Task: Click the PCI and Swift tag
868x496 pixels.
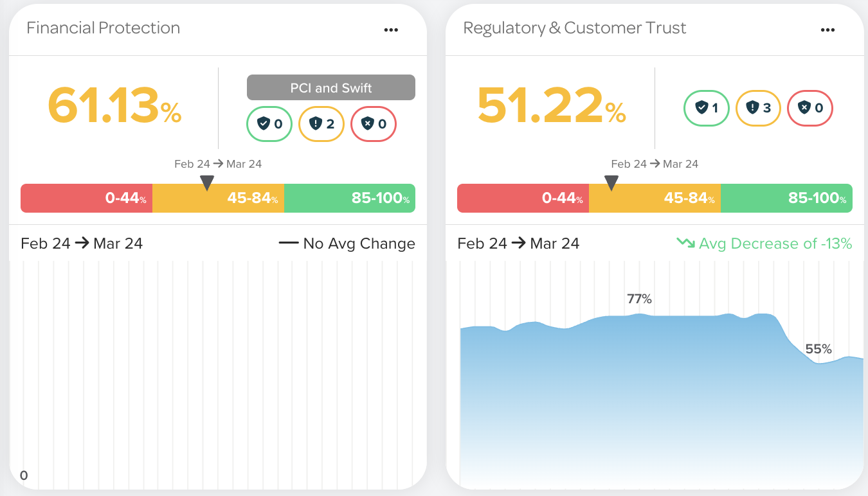Action: click(330, 88)
